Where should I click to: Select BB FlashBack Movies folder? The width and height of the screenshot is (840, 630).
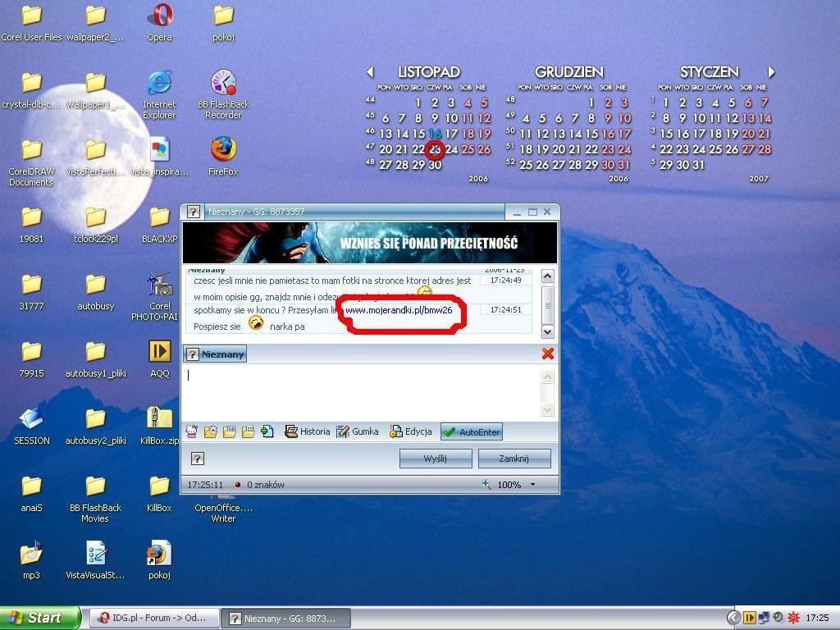(95, 498)
